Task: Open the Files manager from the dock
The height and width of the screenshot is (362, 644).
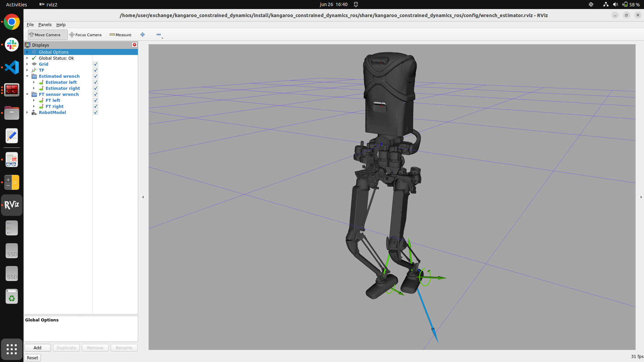Action: tap(12, 113)
